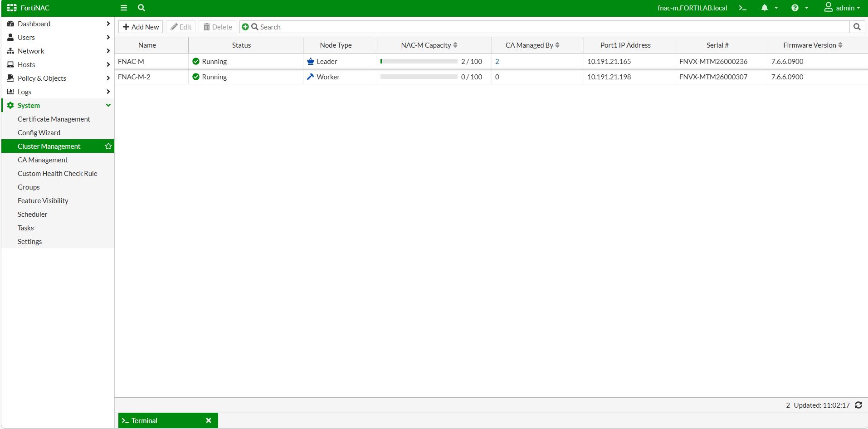
Task: Open Config Wizard
Action: [39, 132]
